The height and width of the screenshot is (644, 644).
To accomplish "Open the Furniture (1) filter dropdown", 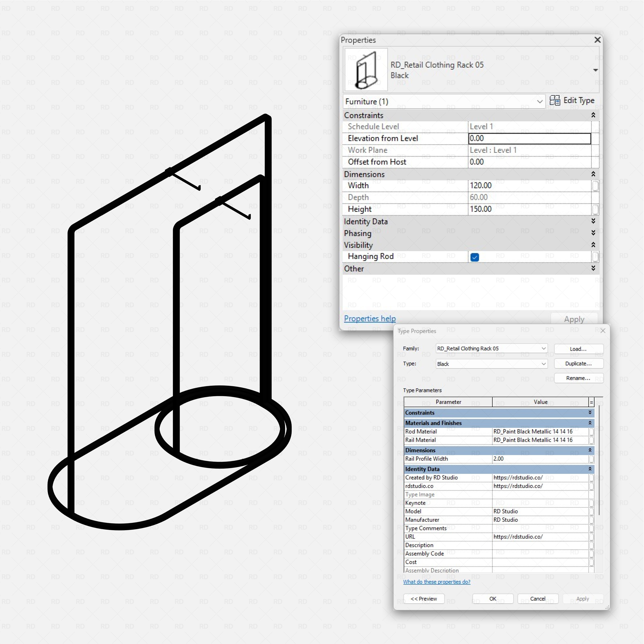I will point(444,101).
